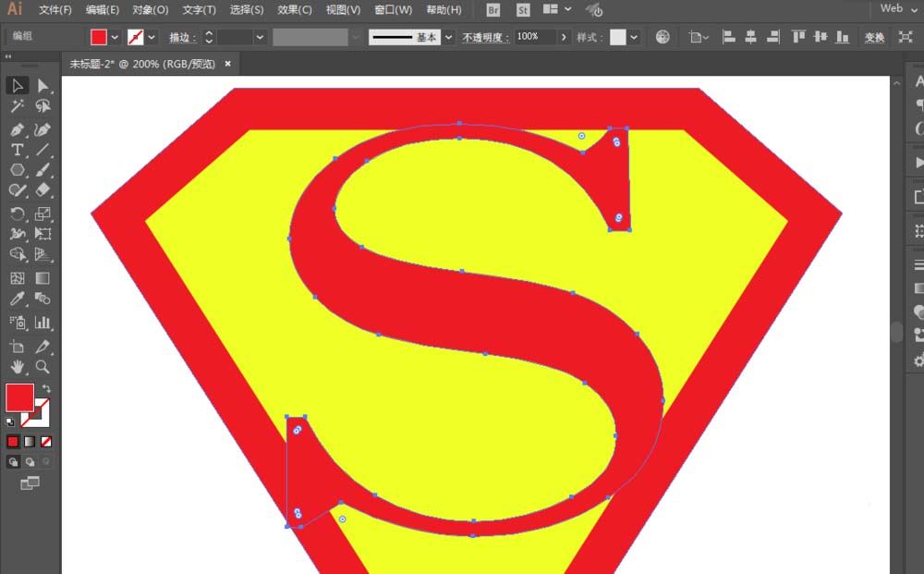Open 对象(O) menu

pyautogui.click(x=151, y=9)
